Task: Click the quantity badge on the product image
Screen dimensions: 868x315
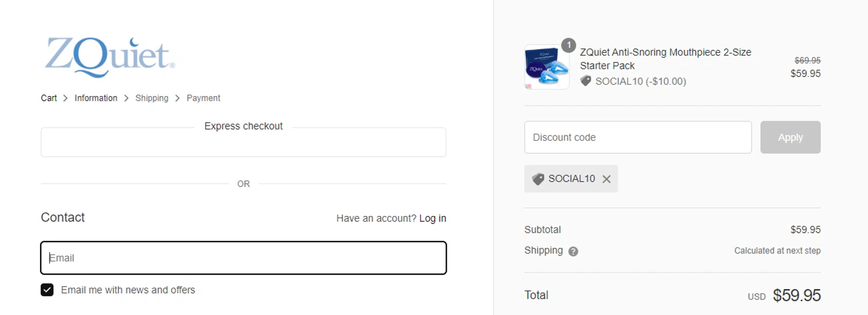Action: click(x=568, y=45)
